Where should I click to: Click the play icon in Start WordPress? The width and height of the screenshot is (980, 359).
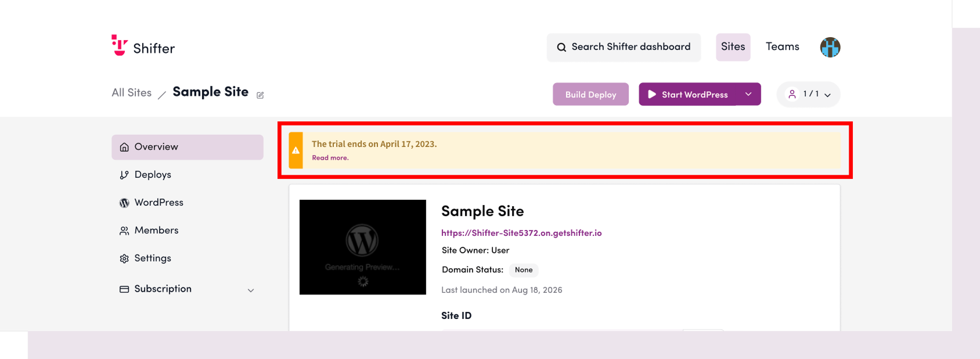pos(652,94)
